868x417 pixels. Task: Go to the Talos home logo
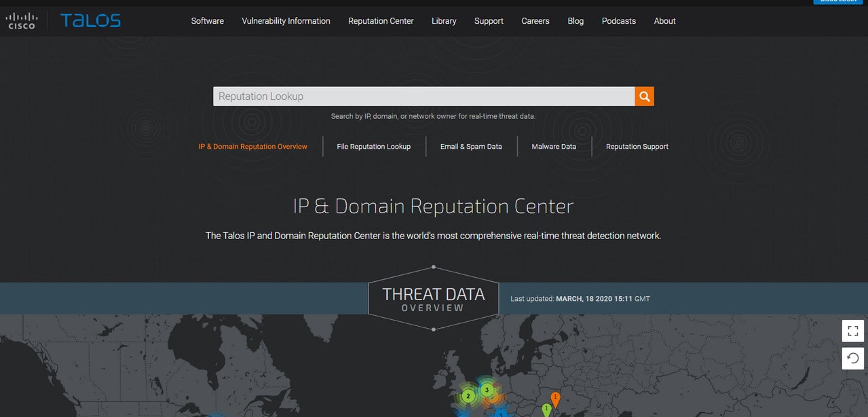tap(90, 20)
